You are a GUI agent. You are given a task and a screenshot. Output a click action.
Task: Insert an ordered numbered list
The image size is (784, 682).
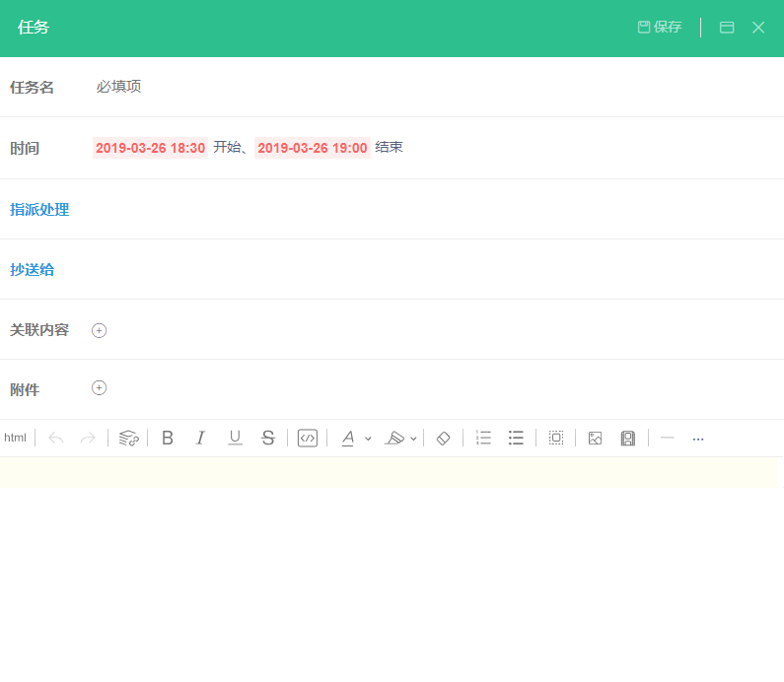(483, 439)
